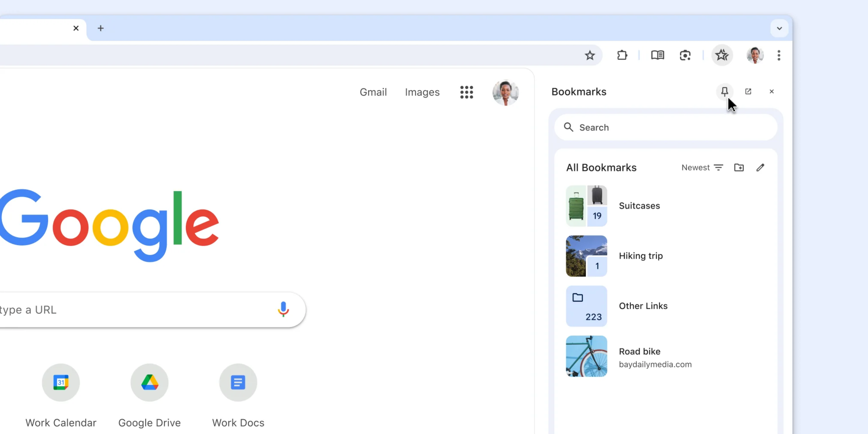The width and height of the screenshot is (868, 434).
Task: Open the Google apps grid
Action: pyautogui.click(x=466, y=92)
